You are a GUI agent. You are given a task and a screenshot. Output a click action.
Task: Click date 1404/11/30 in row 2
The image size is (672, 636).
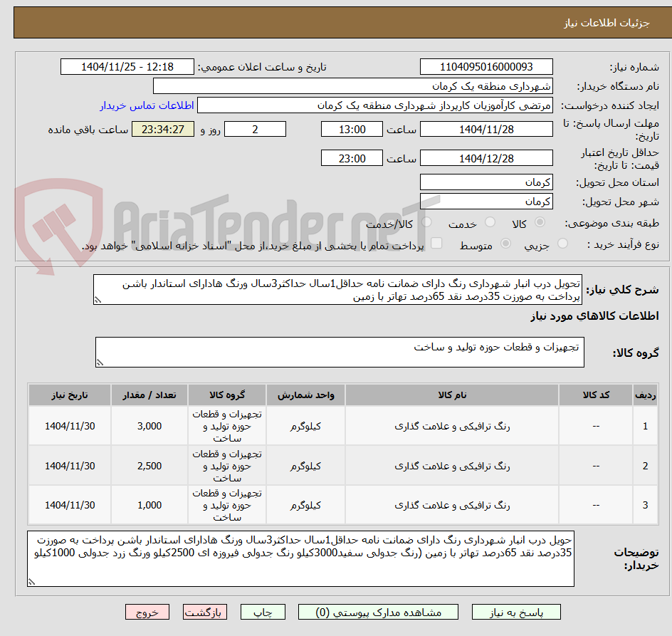(70, 466)
